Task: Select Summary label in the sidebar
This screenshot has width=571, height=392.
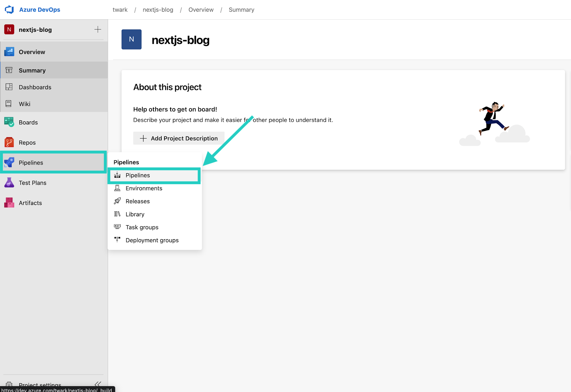Action: pyautogui.click(x=32, y=70)
